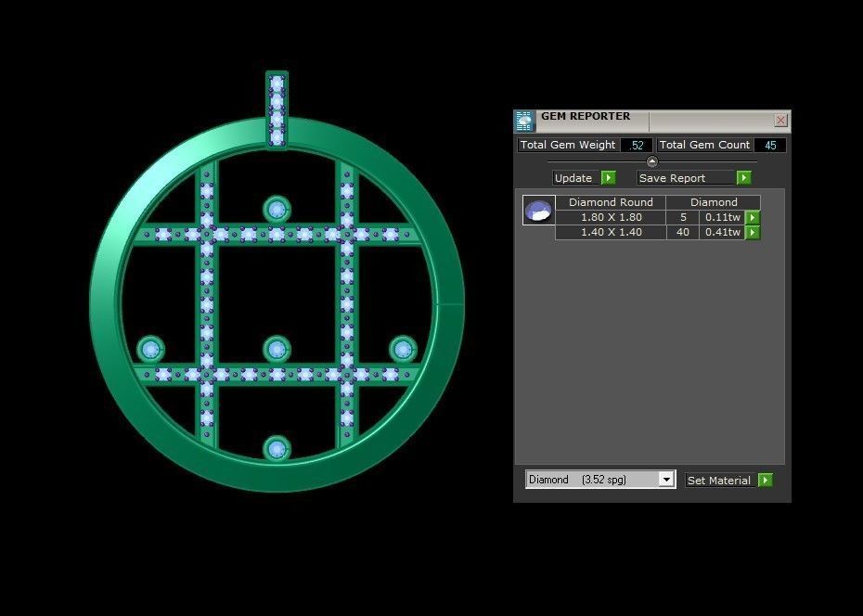Click the green arrow beside Update

coord(608,177)
